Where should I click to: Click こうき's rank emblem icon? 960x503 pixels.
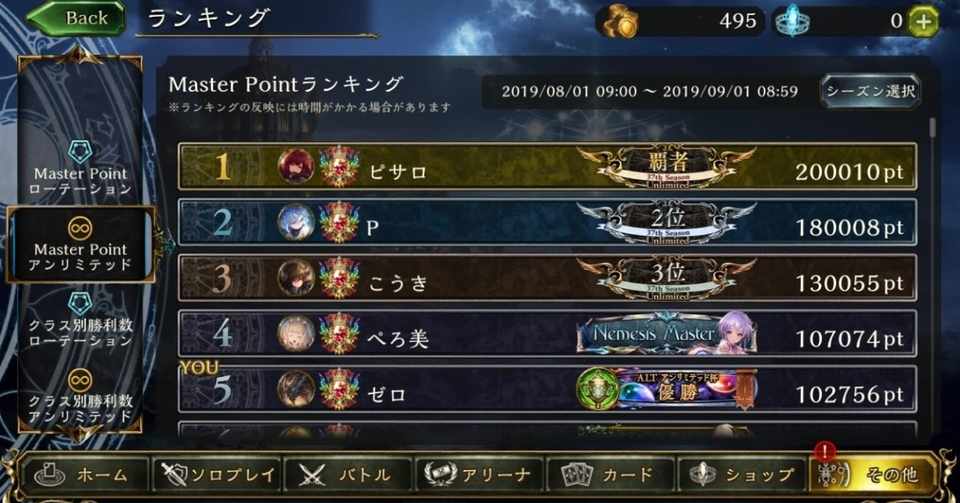pyautogui.click(x=339, y=277)
